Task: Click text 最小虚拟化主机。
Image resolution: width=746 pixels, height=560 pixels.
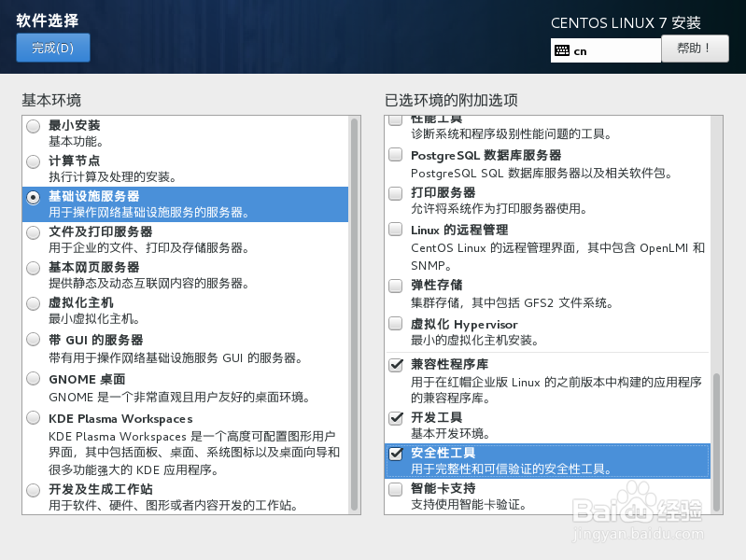Action: tap(94, 319)
